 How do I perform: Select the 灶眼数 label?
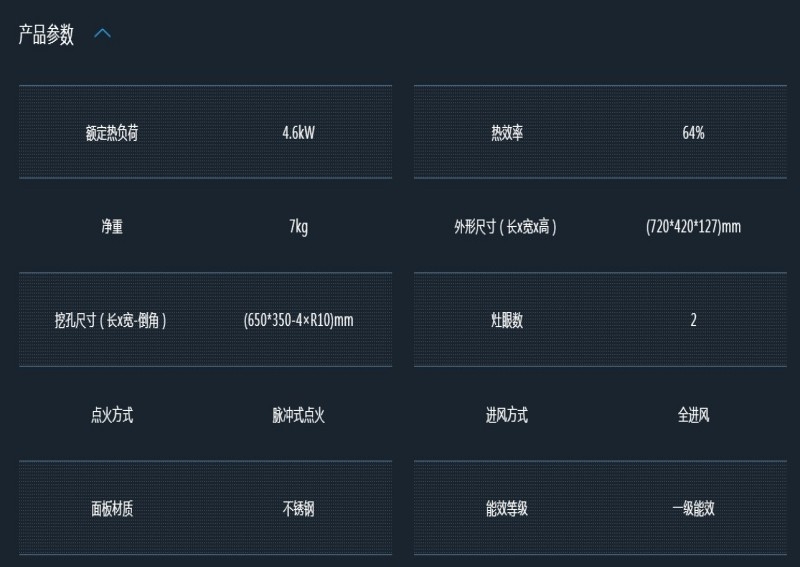point(507,320)
